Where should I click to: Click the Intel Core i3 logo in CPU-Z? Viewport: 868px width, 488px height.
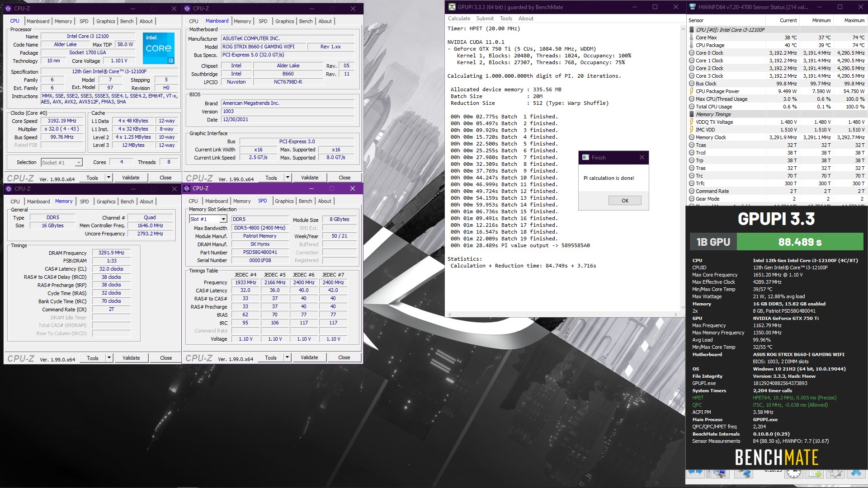[159, 48]
